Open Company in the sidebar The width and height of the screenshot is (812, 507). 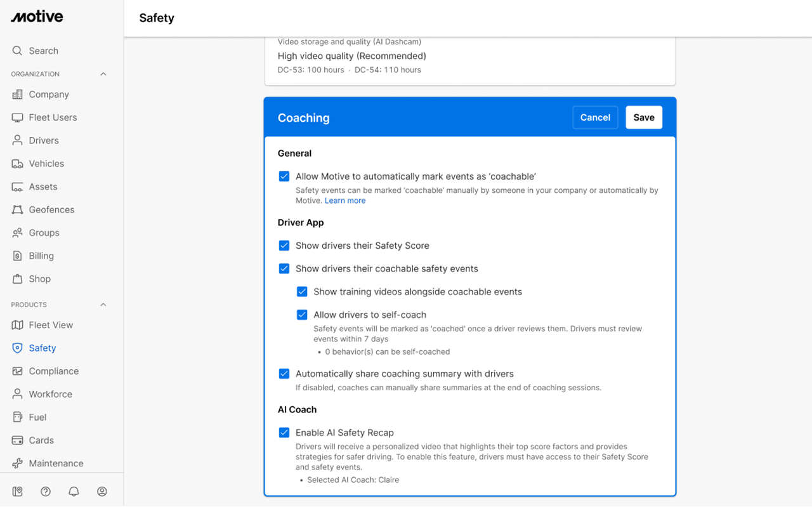49,95
